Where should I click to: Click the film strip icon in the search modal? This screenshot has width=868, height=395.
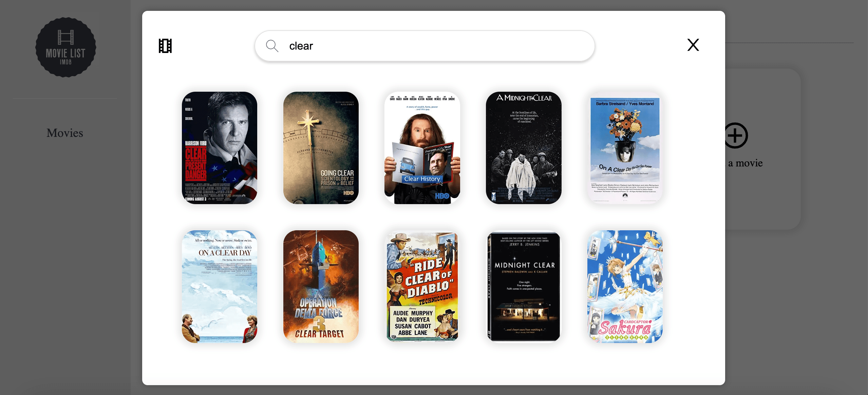[165, 46]
